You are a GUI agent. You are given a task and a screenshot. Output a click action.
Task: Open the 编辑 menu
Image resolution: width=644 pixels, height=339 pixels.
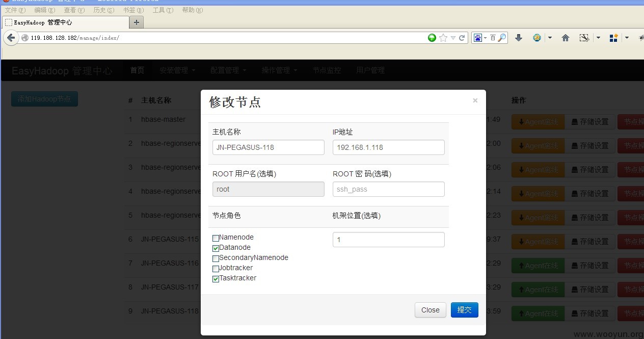(x=44, y=10)
